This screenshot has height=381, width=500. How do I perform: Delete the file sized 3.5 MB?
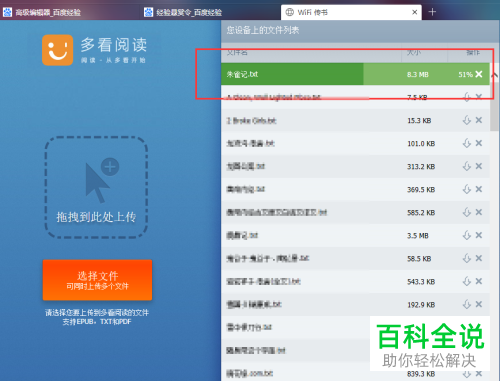pyautogui.click(x=479, y=235)
